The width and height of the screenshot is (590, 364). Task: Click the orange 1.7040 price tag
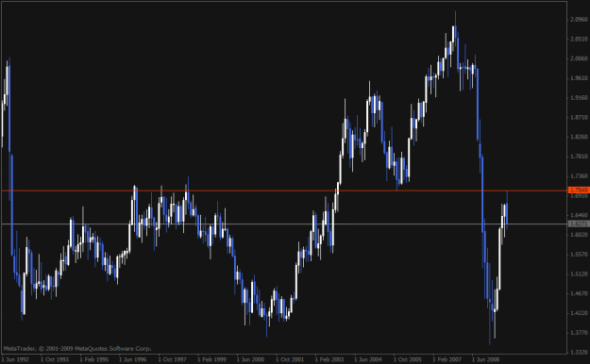tap(579, 190)
